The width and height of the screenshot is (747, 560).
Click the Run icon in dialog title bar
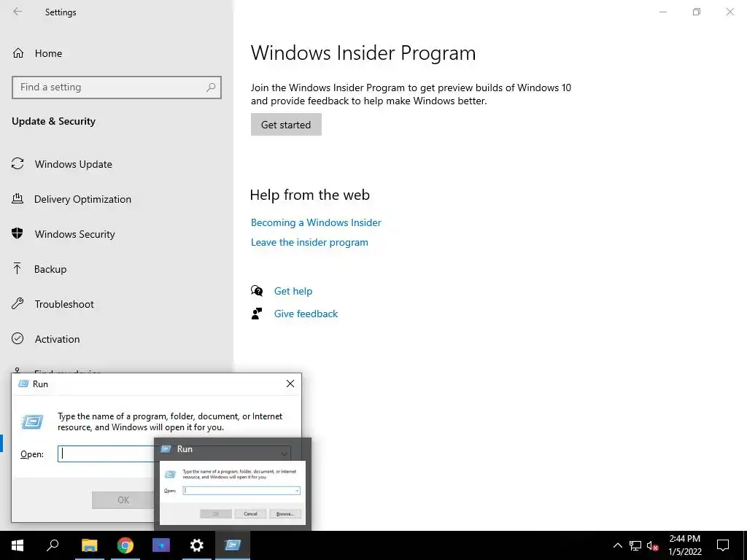click(x=23, y=384)
